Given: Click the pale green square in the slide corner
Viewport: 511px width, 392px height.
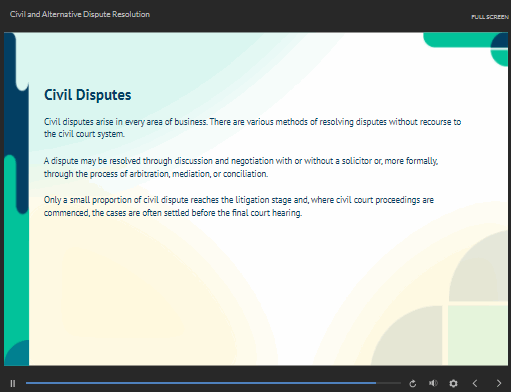Looking at the screenshot, I should (477, 335).
